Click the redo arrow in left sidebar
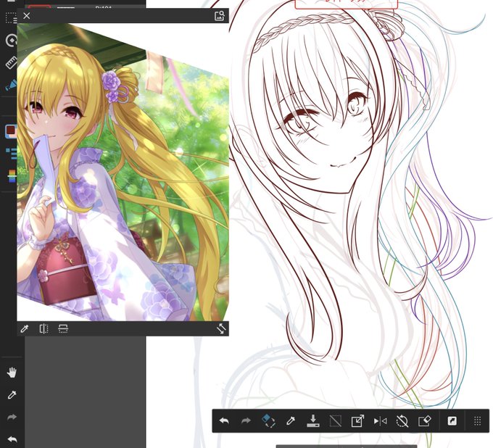The height and width of the screenshot is (448, 493). coord(12,418)
